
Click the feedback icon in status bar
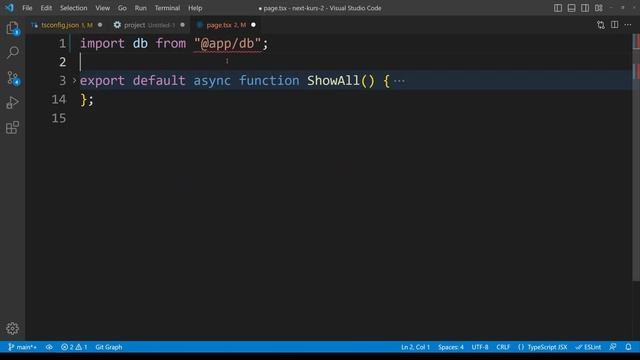click(613, 347)
